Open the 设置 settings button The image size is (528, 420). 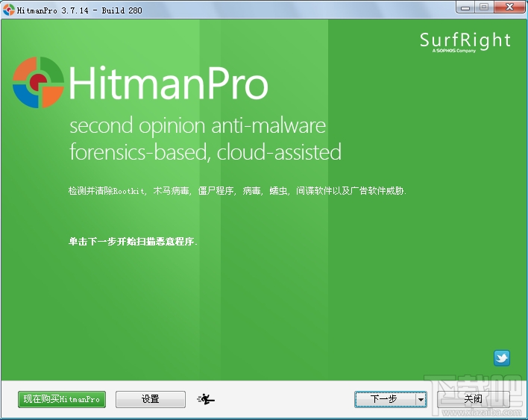151,399
